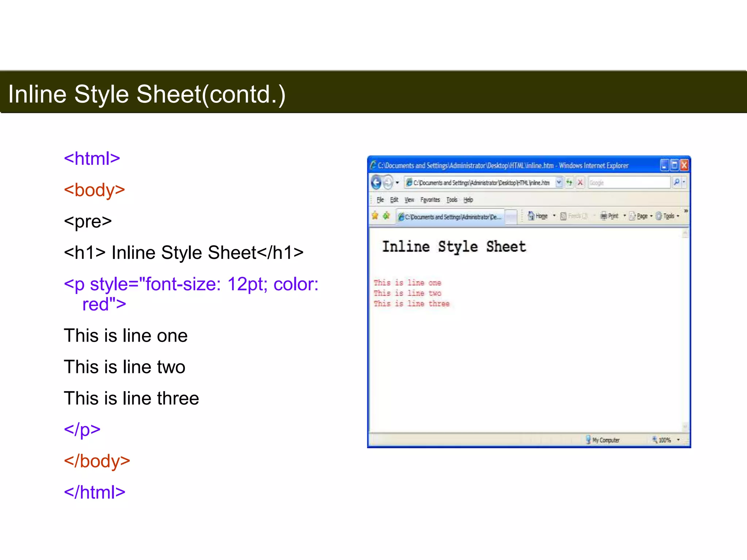Click the Inline Style Sheet page heading
This screenshot has height=560, width=747.
click(x=454, y=247)
